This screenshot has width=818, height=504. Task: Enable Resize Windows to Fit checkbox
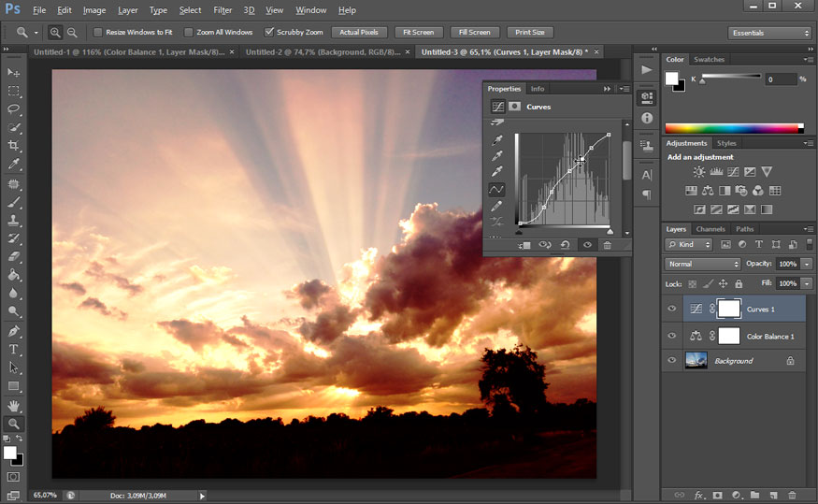click(x=98, y=32)
